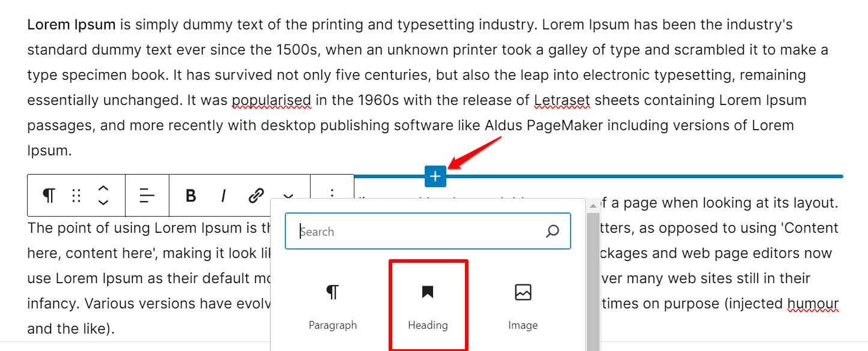
Task: Open the text alignment option in toolbar
Action: (x=147, y=196)
